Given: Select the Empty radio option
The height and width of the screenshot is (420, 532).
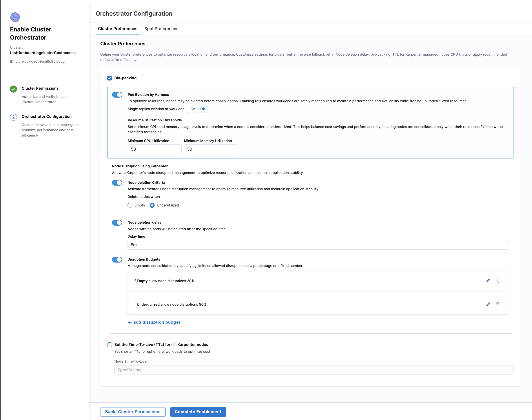Looking at the screenshot, I should point(130,205).
